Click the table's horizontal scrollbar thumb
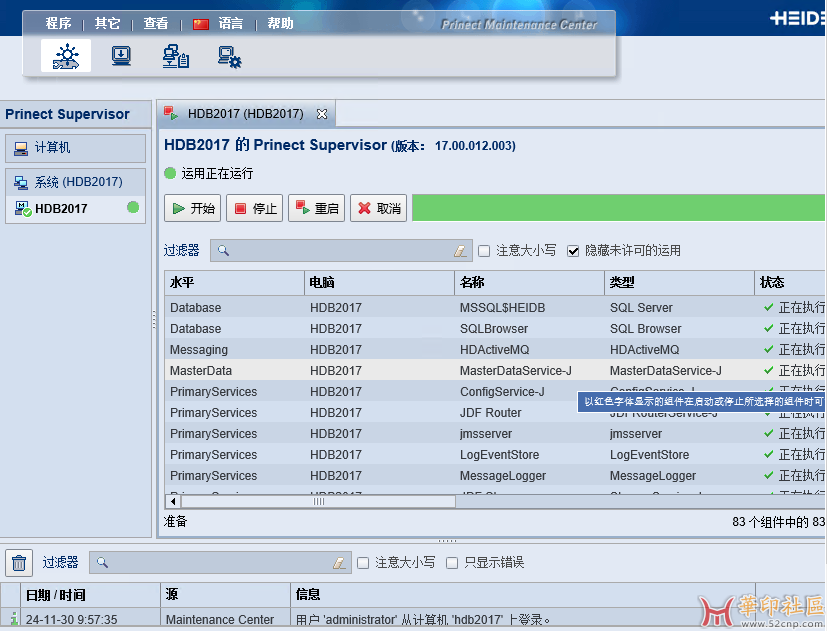Image resolution: width=827 pixels, height=631 pixels. coord(318,501)
